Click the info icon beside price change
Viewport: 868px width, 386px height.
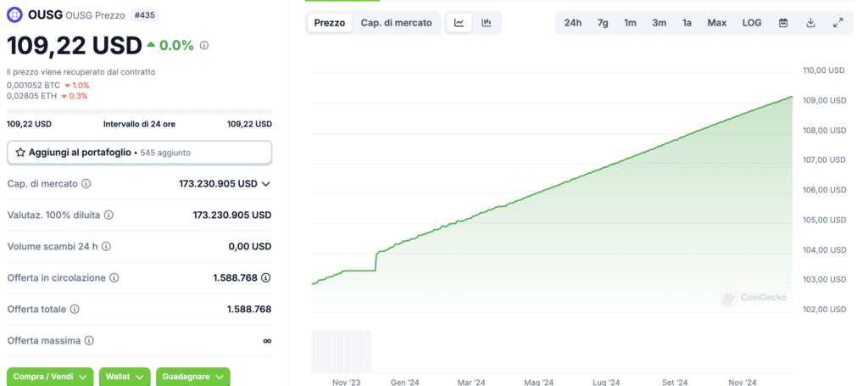click(203, 46)
